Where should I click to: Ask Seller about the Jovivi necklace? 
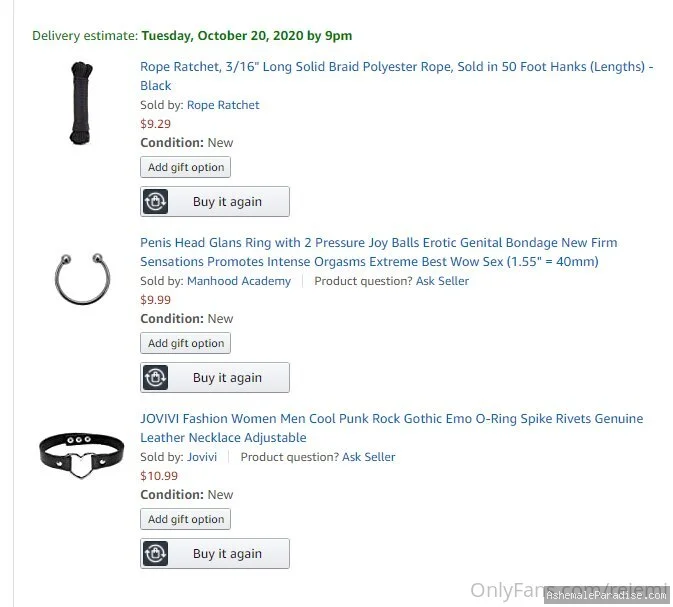[x=368, y=457]
